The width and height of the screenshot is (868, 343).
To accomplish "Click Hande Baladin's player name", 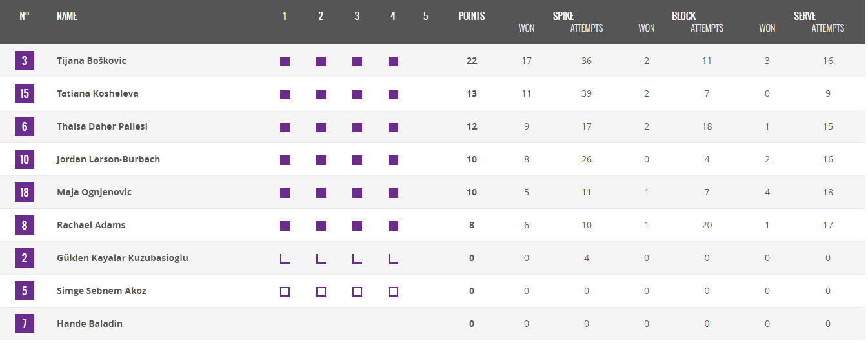I will coord(90,324).
